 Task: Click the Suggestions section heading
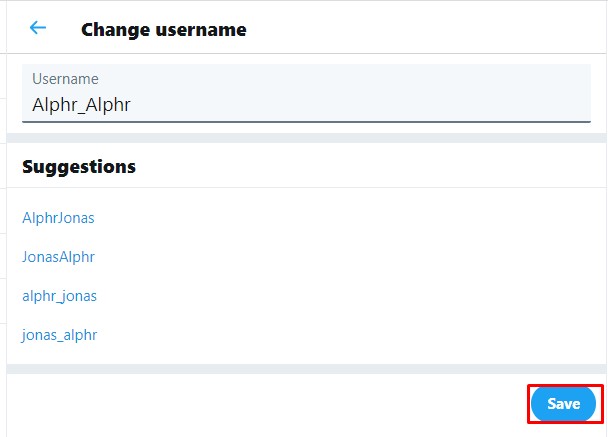point(79,167)
